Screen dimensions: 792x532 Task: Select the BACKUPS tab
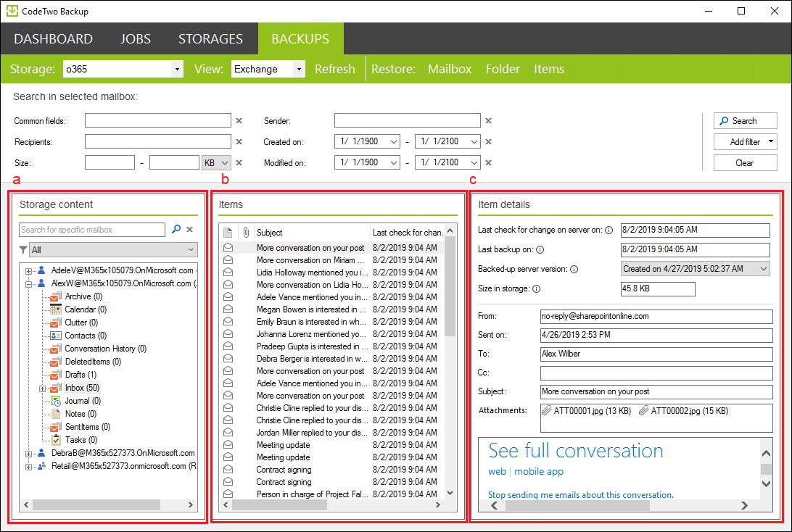[x=300, y=39]
